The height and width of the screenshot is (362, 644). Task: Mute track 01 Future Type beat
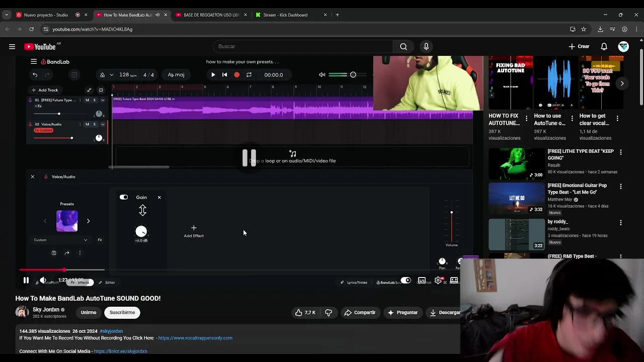pos(87,100)
